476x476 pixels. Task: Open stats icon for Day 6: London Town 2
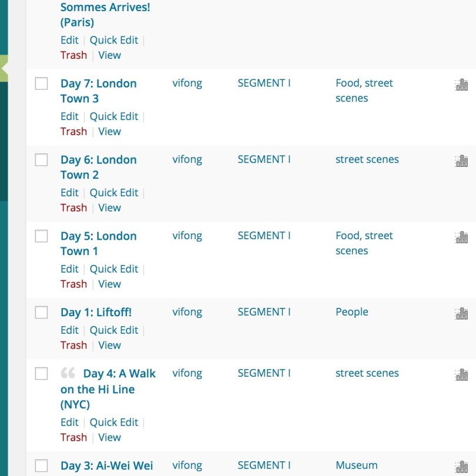pos(461,161)
